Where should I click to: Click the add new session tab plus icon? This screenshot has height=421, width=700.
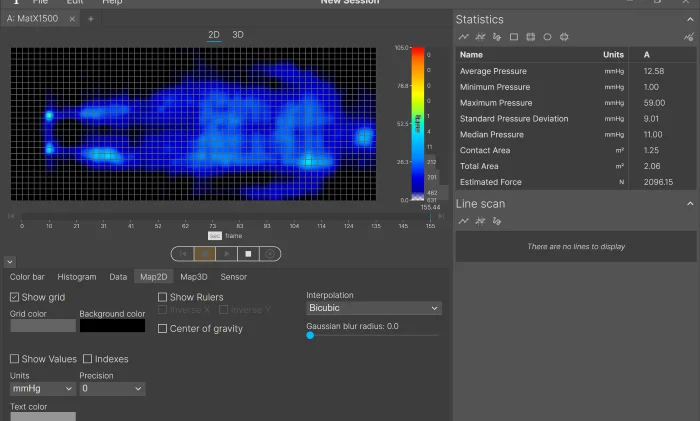(91, 19)
